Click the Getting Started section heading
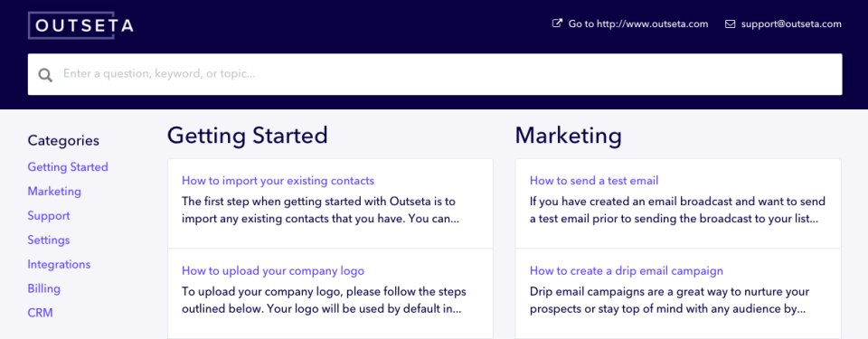The image size is (868, 339). pos(248,137)
